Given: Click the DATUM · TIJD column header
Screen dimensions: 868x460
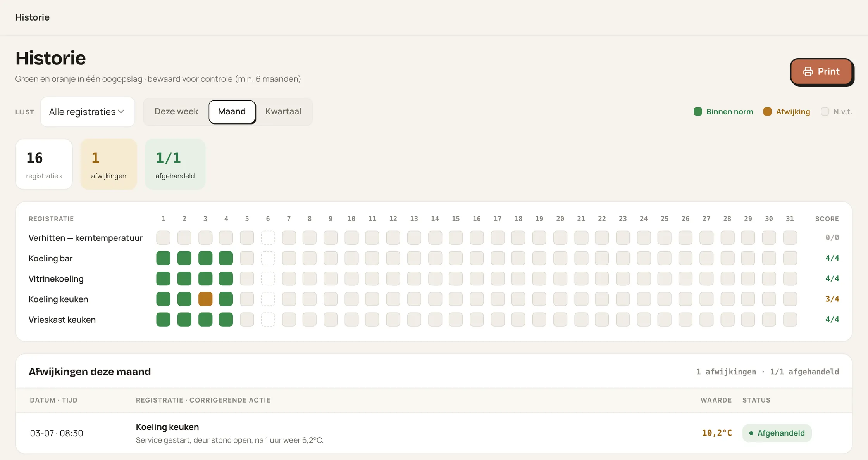Looking at the screenshot, I should pyautogui.click(x=54, y=400).
